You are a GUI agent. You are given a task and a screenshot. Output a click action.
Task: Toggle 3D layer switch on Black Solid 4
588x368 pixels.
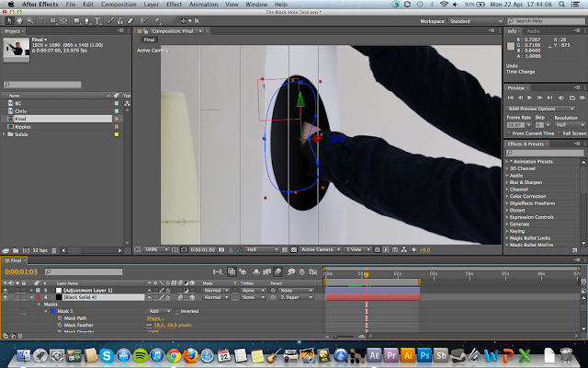click(192, 297)
